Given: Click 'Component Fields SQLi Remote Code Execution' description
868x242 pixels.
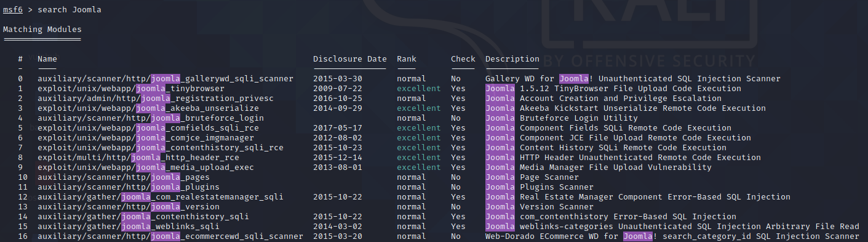Looking at the screenshot, I should point(626,128).
